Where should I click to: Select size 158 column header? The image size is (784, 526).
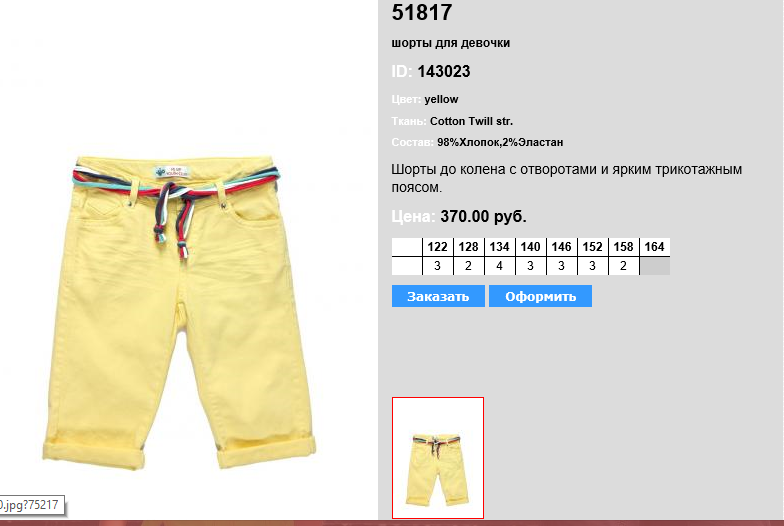point(624,247)
